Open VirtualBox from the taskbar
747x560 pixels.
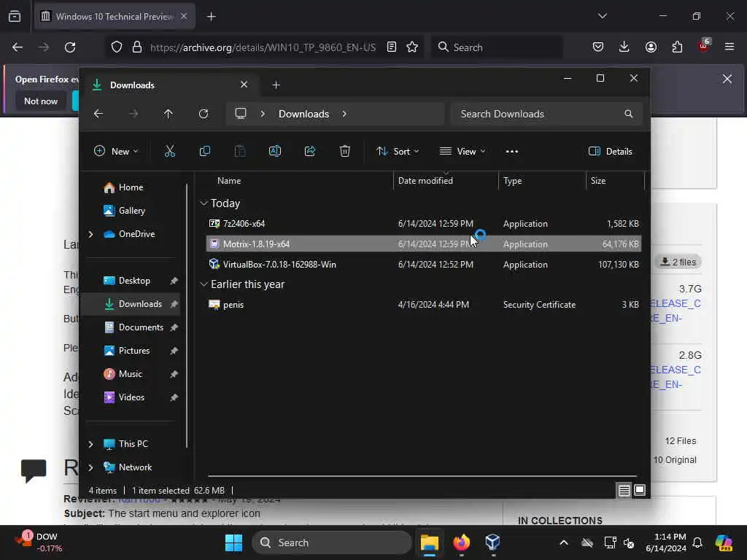(x=492, y=542)
